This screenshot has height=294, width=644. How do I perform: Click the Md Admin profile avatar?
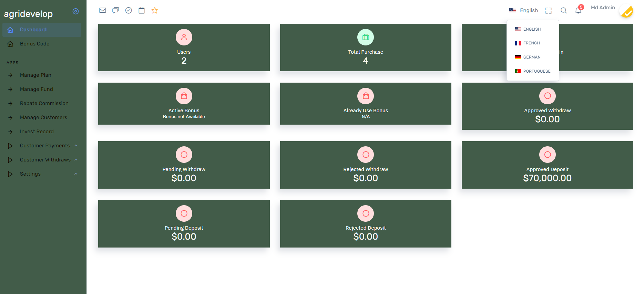coord(626,11)
